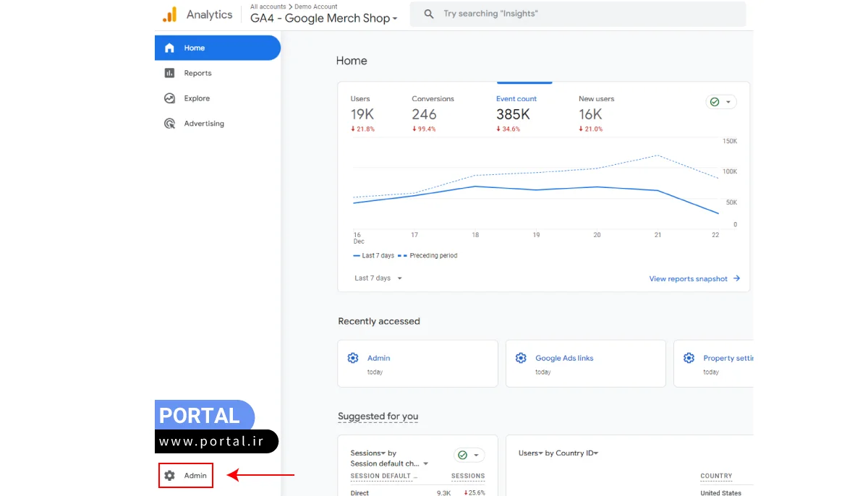Expand the Last 7 days date range dropdown
Image resolution: width=868 pixels, height=496 pixels.
pyautogui.click(x=376, y=278)
